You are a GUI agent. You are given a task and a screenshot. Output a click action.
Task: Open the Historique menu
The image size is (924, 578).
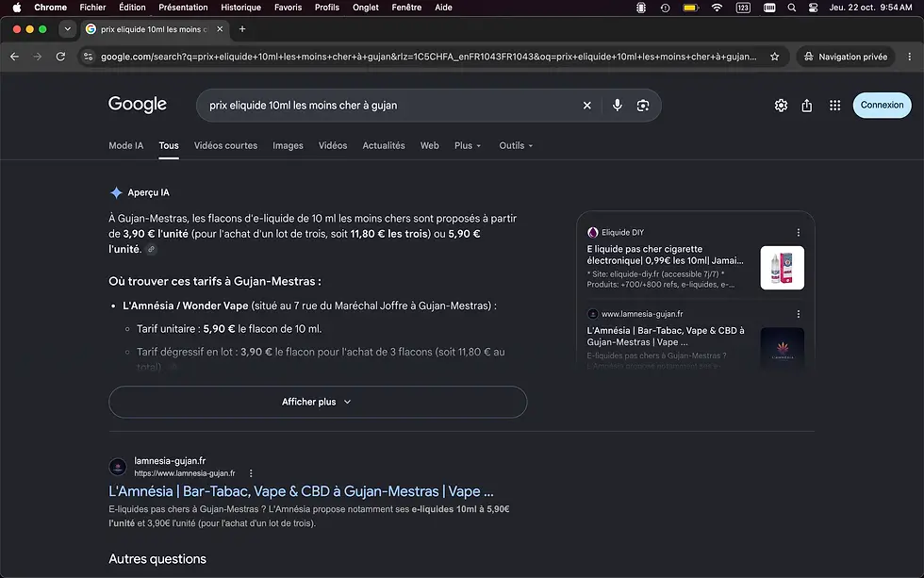[x=240, y=7]
